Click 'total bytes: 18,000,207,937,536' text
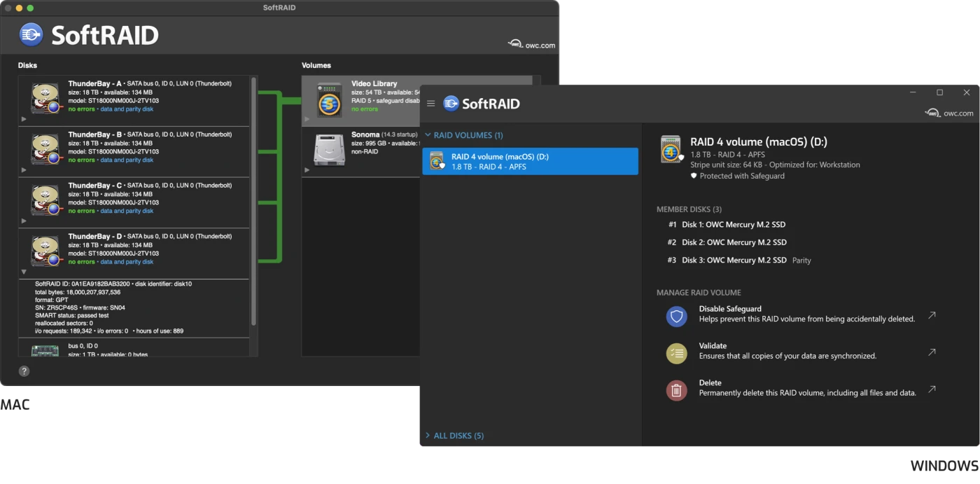This screenshot has height=484, width=980. 78,292
